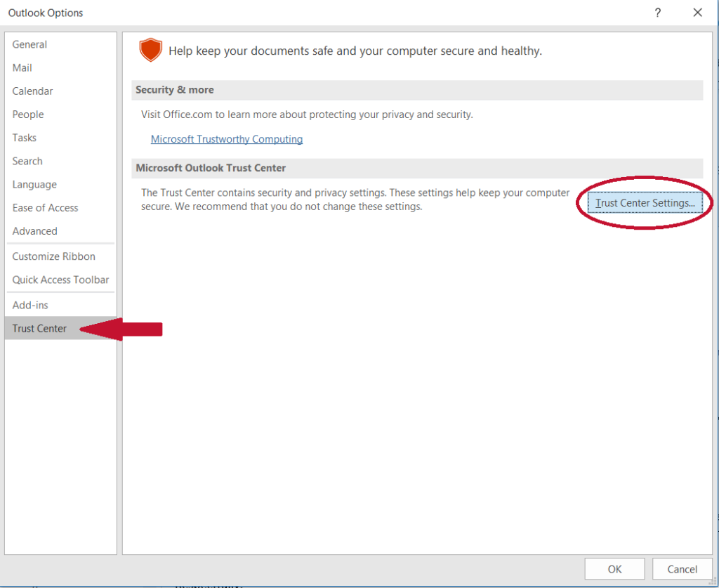Screen dimensions: 719x588
Task: Open Ease of Access settings
Action: pos(45,207)
